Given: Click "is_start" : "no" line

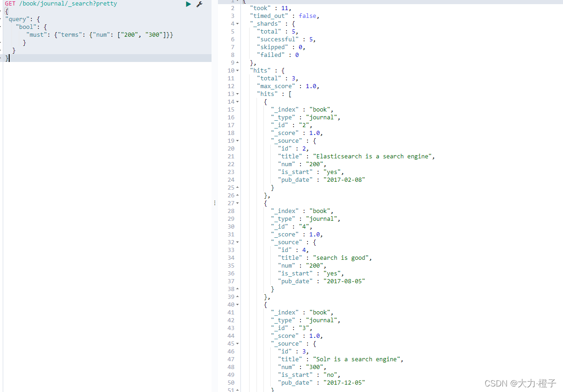Looking at the screenshot, I should (309, 375).
